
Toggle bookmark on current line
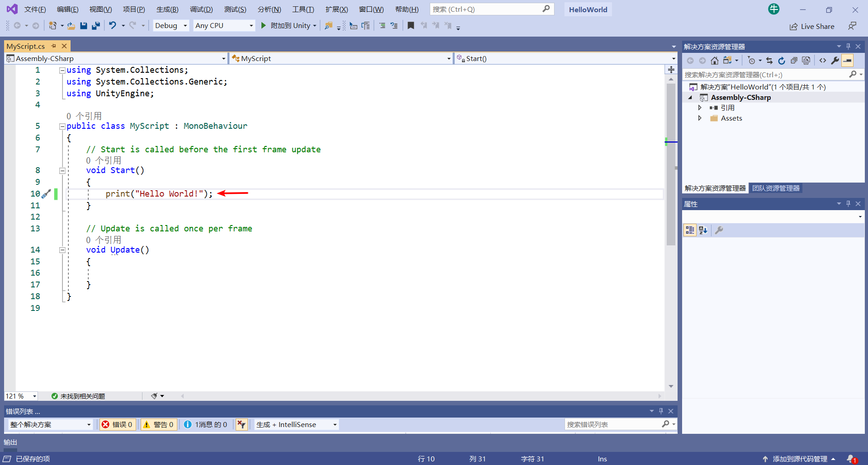(411, 26)
